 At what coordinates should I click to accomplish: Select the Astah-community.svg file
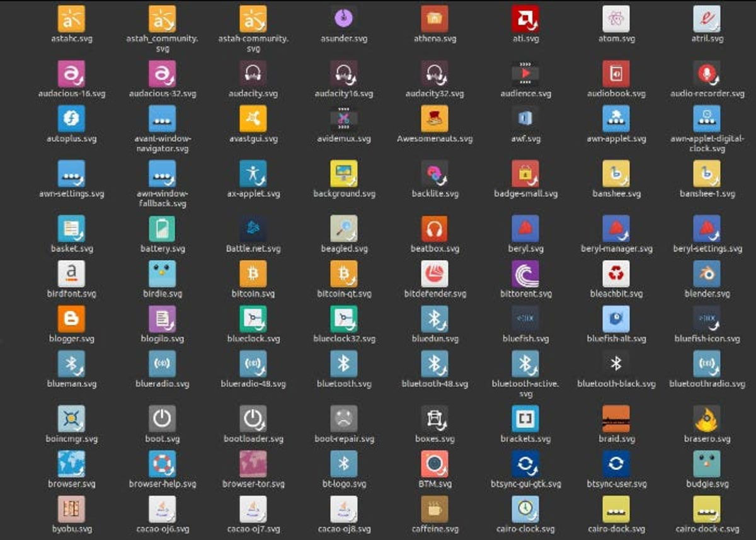pos(252,17)
